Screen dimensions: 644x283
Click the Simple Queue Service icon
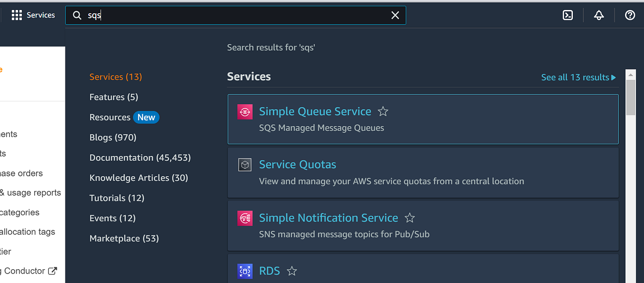[x=245, y=112]
